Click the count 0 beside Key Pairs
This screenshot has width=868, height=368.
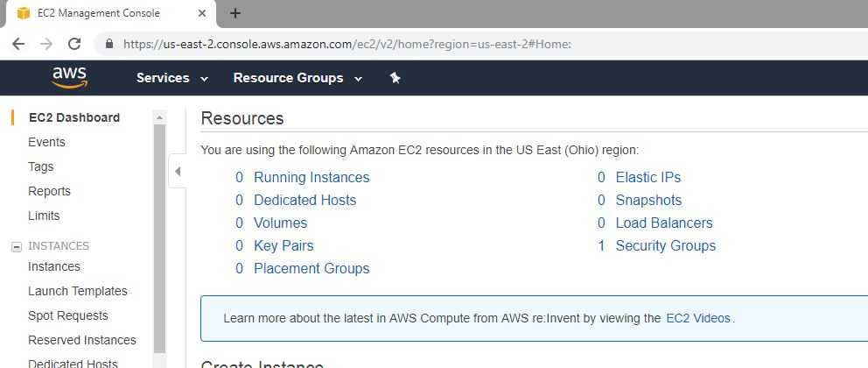click(x=239, y=245)
